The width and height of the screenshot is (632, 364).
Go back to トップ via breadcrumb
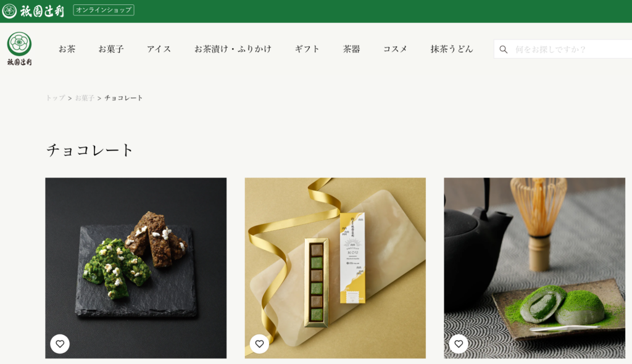55,98
